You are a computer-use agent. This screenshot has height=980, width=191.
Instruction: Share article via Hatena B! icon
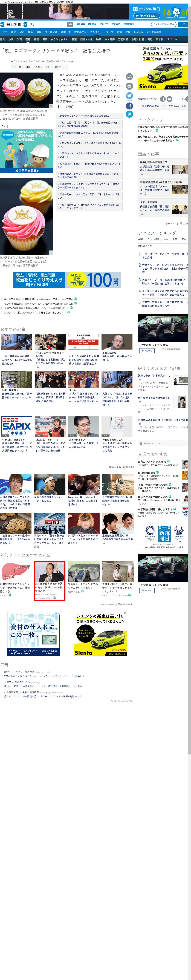click(x=129, y=114)
